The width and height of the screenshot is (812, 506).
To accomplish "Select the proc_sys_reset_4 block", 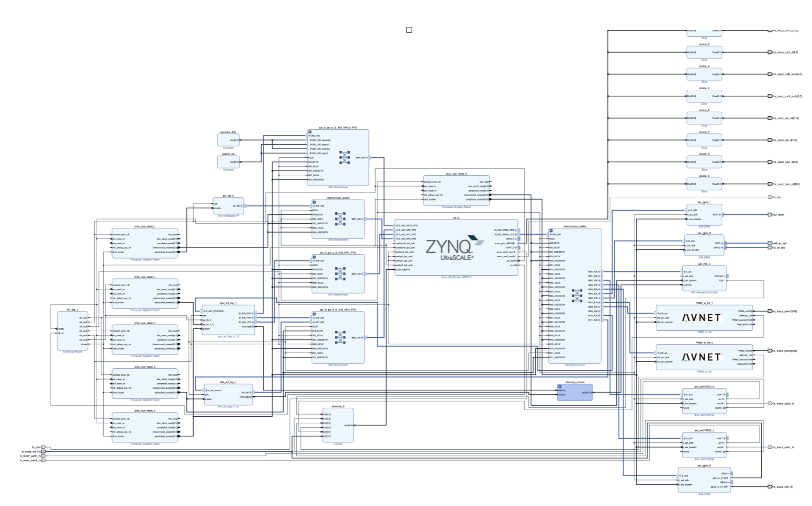I will click(x=145, y=427).
